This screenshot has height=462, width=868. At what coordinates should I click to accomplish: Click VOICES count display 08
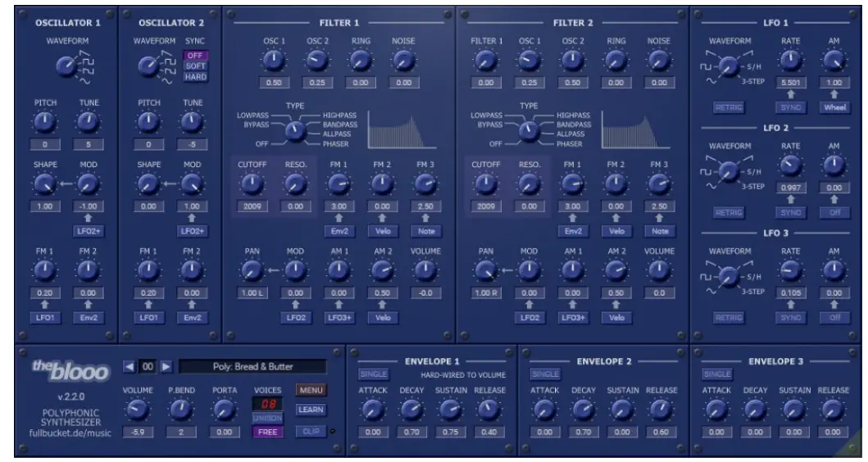click(x=267, y=404)
